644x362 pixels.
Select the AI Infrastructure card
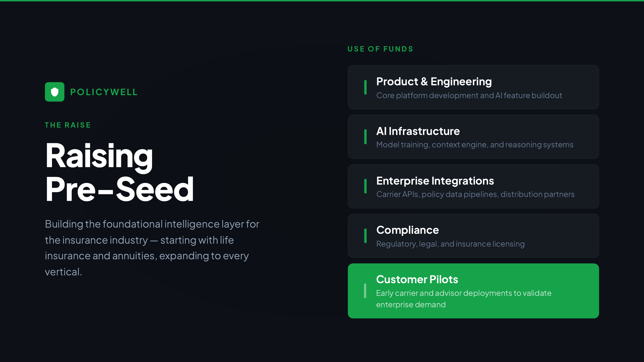point(473,137)
